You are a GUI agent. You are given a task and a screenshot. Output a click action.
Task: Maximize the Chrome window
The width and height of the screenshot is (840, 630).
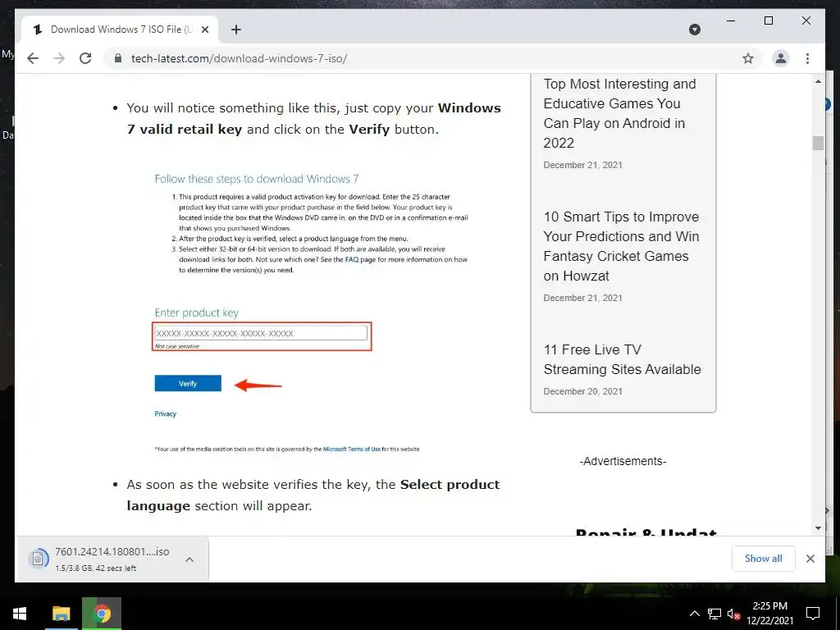coord(768,21)
